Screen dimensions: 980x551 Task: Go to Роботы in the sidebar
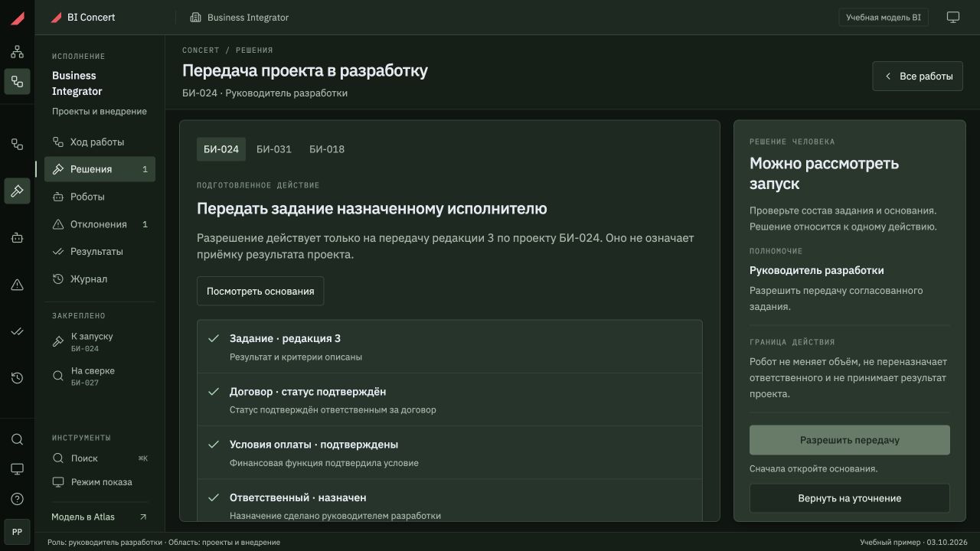click(x=100, y=197)
